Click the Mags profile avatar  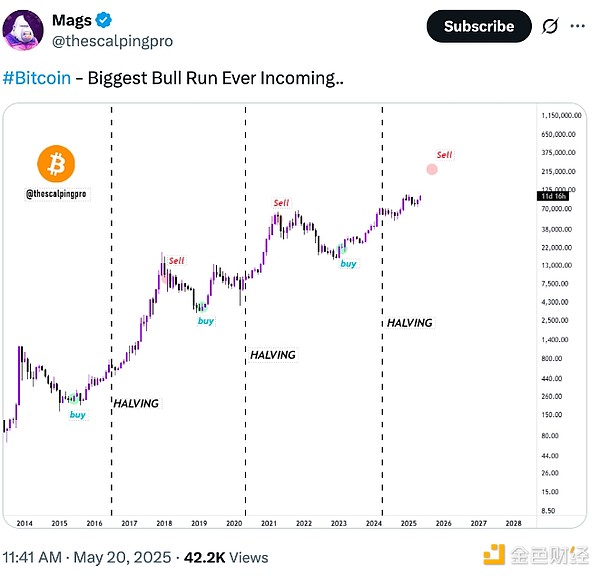click(x=24, y=28)
